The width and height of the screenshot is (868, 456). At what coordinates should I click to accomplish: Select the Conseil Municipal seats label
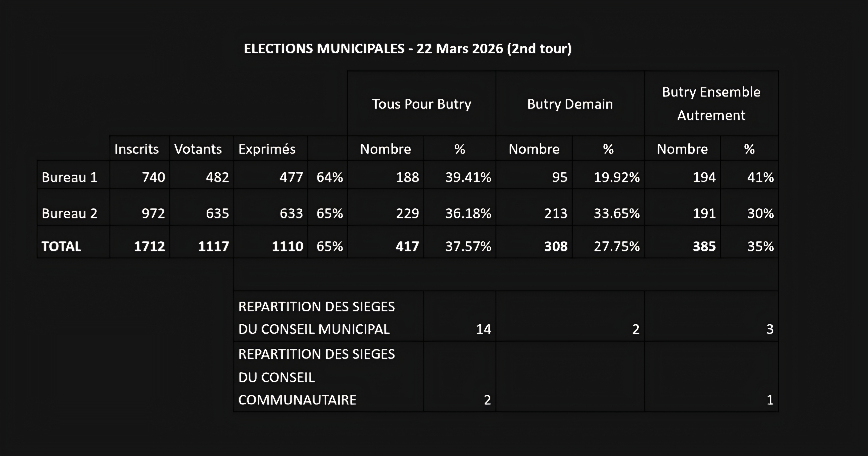316,318
